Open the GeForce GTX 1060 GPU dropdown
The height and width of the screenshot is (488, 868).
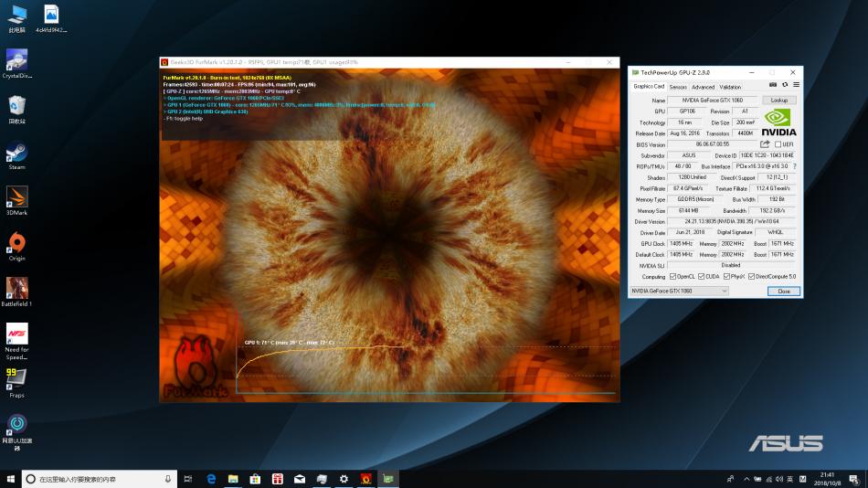679,291
